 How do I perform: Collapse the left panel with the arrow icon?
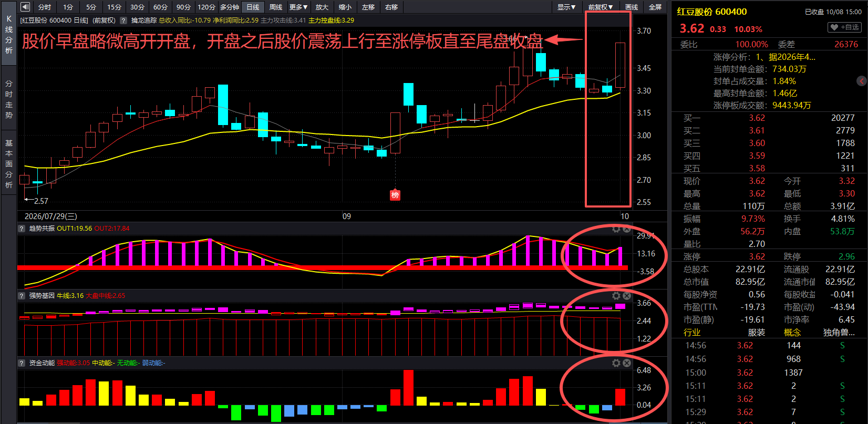coord(25,7)
